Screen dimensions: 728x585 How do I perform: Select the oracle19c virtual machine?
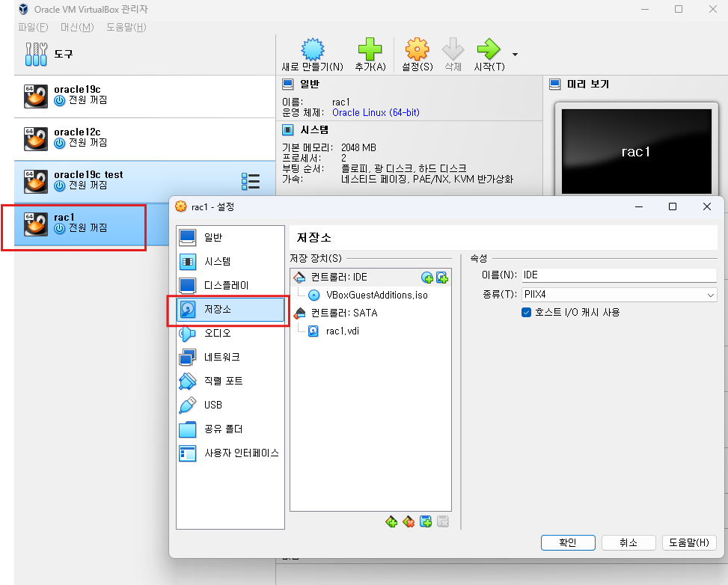[145, 96]
